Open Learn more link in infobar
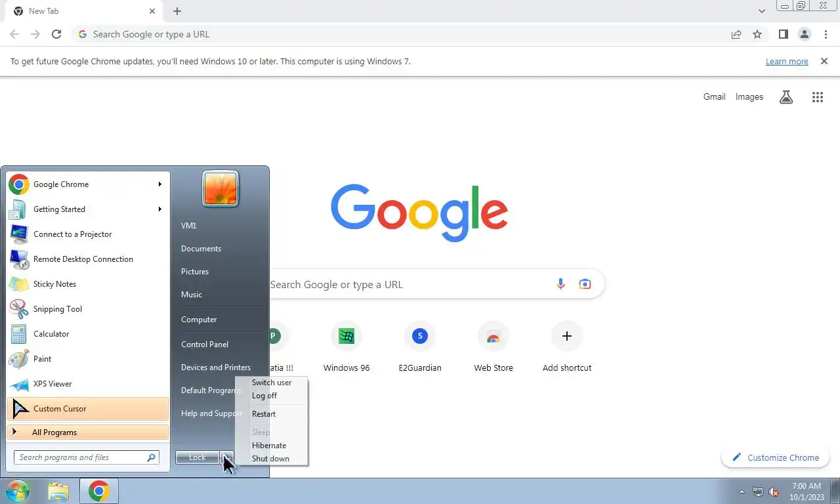The width and height of the screenshot is (840, 504). pos(787,62)
